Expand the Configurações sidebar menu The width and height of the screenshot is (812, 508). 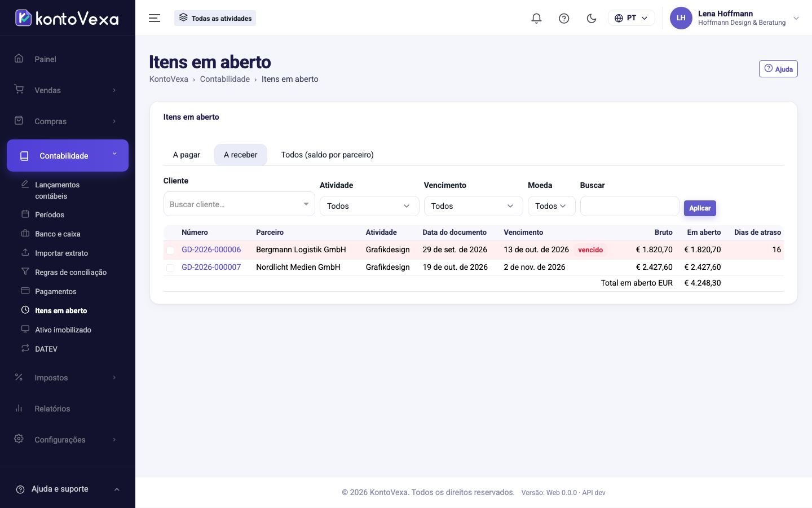68,440
